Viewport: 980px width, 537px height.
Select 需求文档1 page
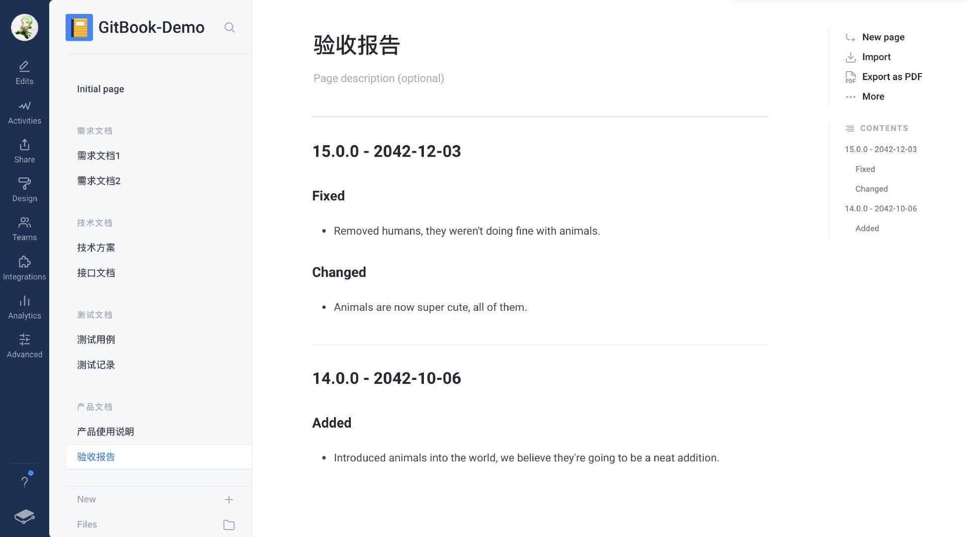click(98, 156)
